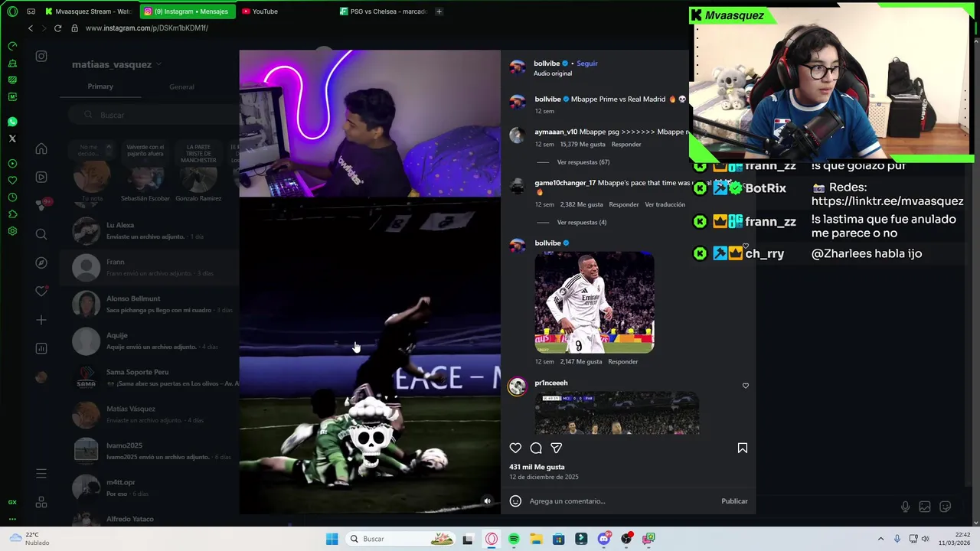Open GX Control speedometer icon in the sidebar
The height and width of the screenshot is (551, 980).
(x=12, y=46)
